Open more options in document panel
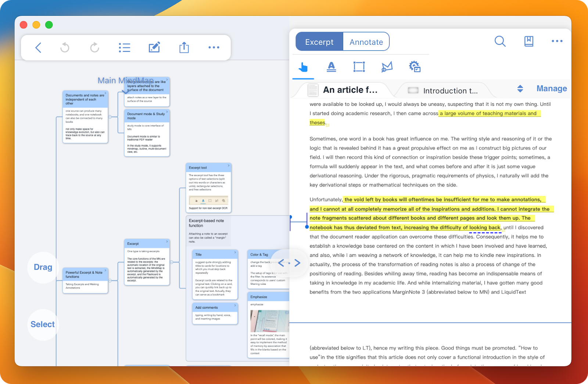Screen dimensions: 588x384 (x=557, y=41)
